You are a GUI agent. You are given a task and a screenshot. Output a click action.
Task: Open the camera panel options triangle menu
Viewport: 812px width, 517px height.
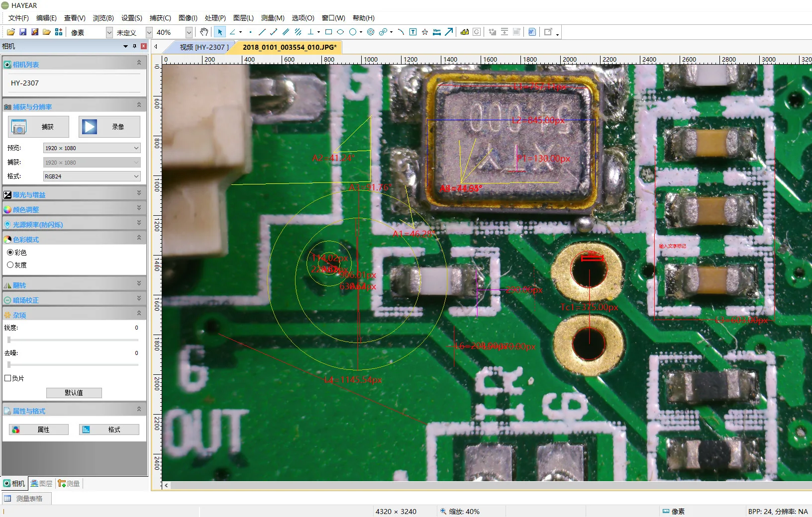pos(125,46)
